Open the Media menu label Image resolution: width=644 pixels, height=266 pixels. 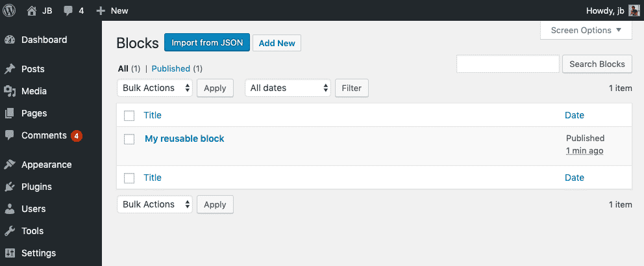pyautogui.click(x=34, y=92)
